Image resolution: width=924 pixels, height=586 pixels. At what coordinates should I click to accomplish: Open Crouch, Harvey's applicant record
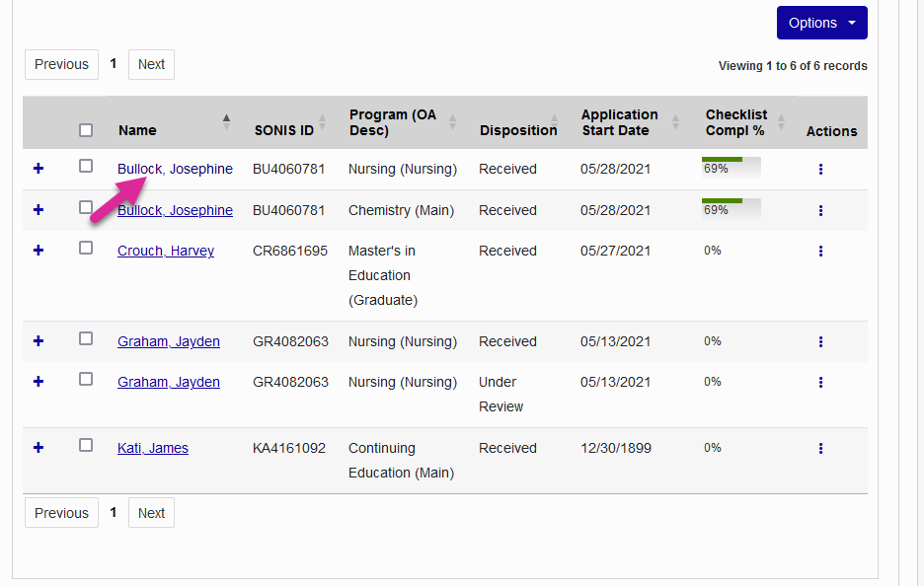point(165,251)
